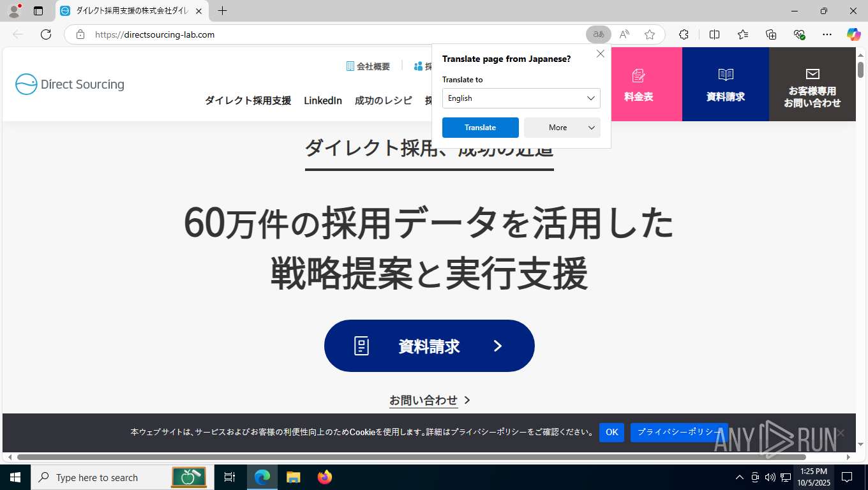Click the scroll-down arrow of page scrollbar

point(860,444)
